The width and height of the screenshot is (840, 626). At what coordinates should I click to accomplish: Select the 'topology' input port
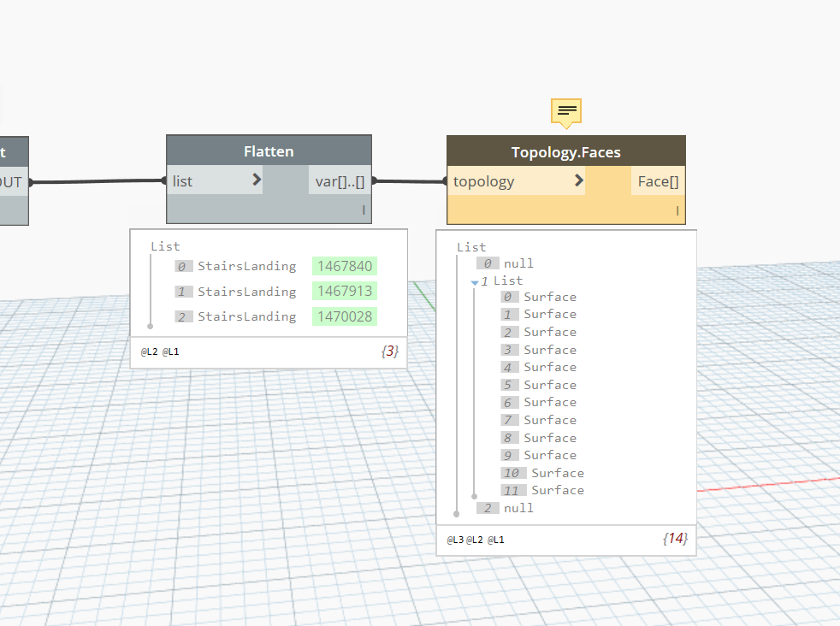(516, 180)
